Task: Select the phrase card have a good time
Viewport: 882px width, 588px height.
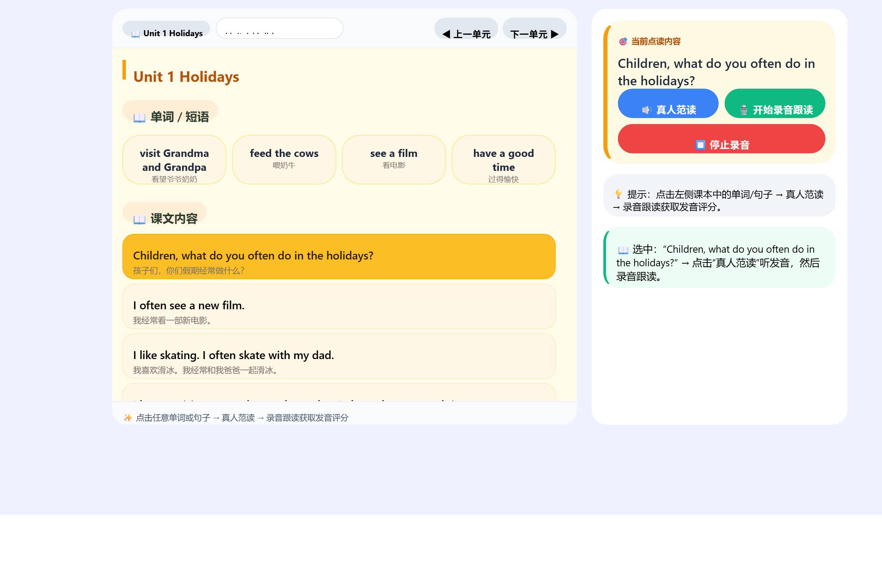Action: 503,160
